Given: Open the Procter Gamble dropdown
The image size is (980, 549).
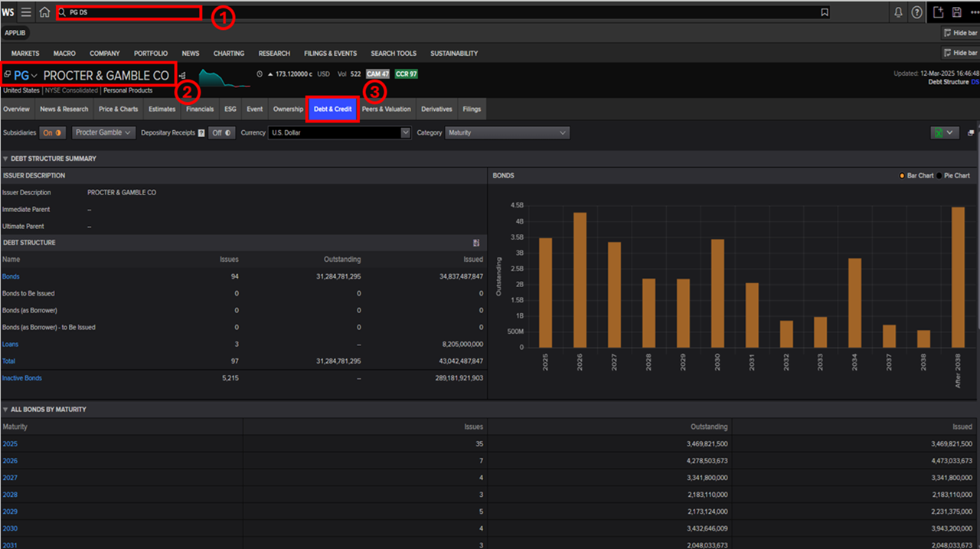Looking at the screenshot, I should pos(103,132).
